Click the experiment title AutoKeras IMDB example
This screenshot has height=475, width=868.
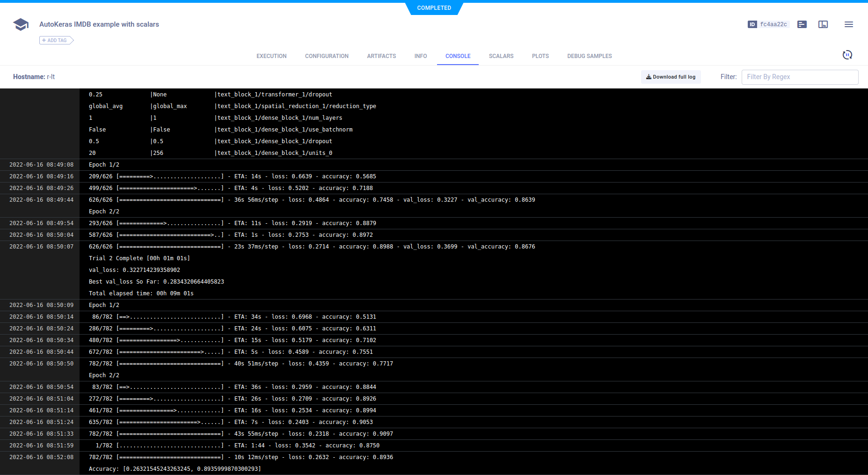tap(99, 24)
